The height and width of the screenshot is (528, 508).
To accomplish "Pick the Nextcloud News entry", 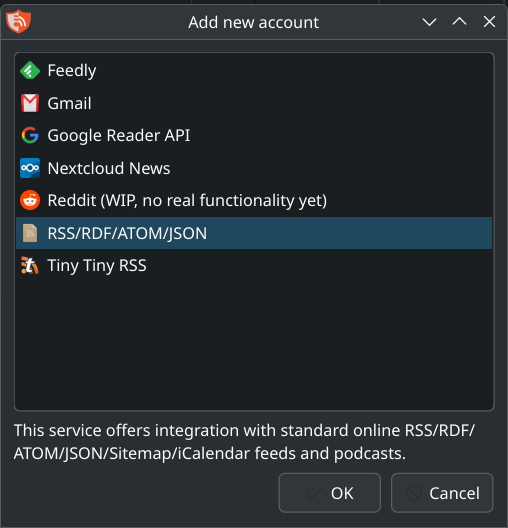I will pyautogui.click(x=254, y=168).
